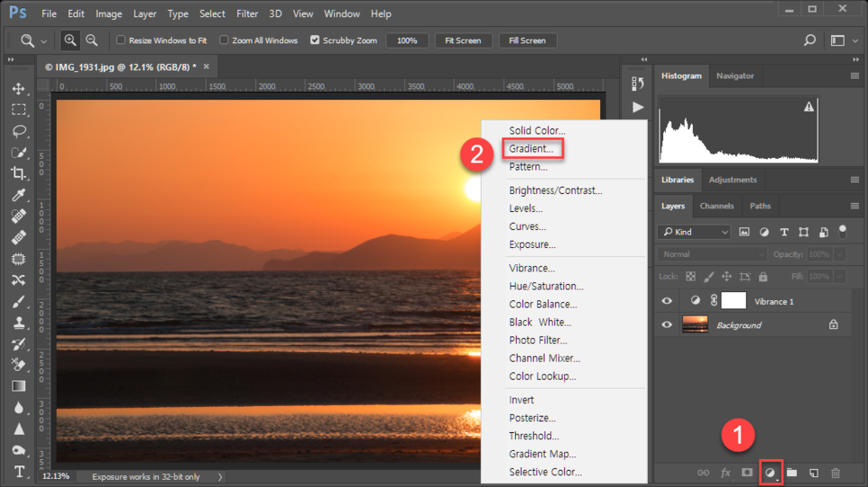
Task: Click the Add layer style fx icon
Action: (x=725, y=473)
